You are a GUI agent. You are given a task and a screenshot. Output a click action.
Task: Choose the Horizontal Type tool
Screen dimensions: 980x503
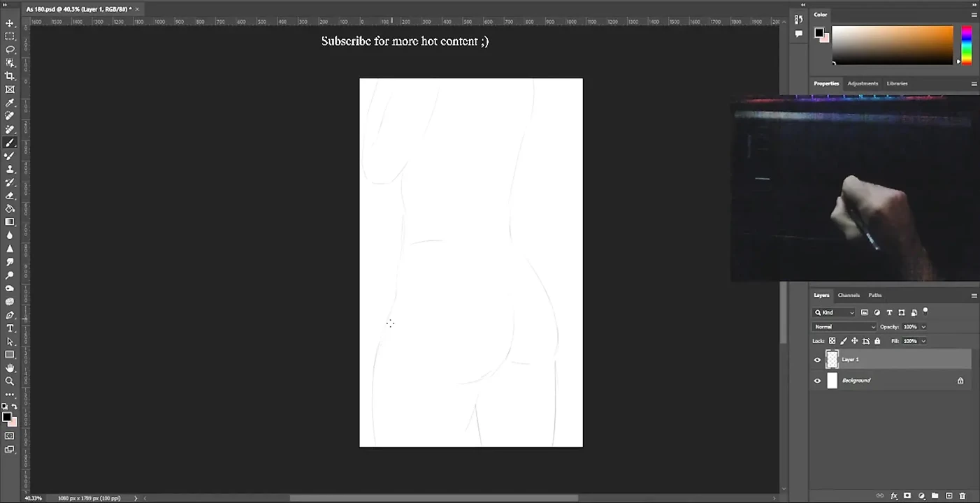coord(10,328)
